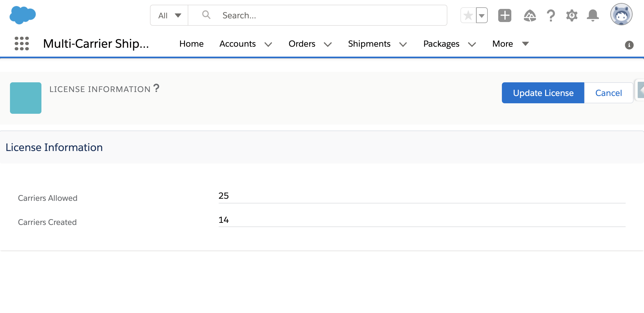The width and height of the screenshot is (644, 313).
Task: Click the Multi-Carrier Ship... app name
Action: (x=96, y=44)
